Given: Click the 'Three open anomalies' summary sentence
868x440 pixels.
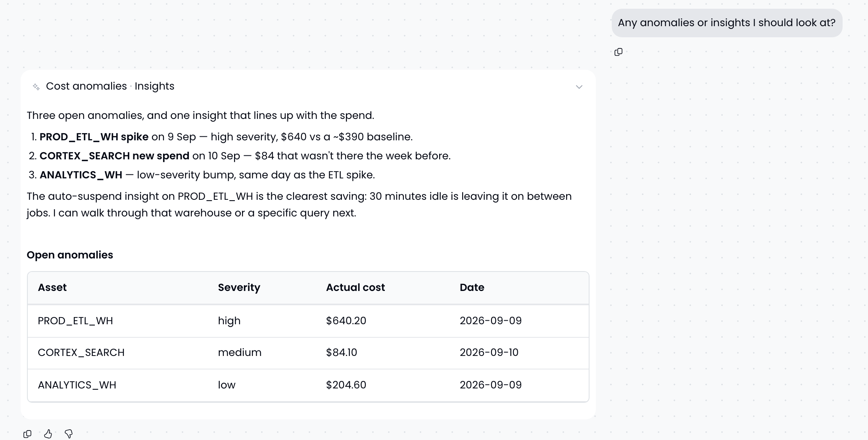Looking at the screenshot, I should pos(200,115).
